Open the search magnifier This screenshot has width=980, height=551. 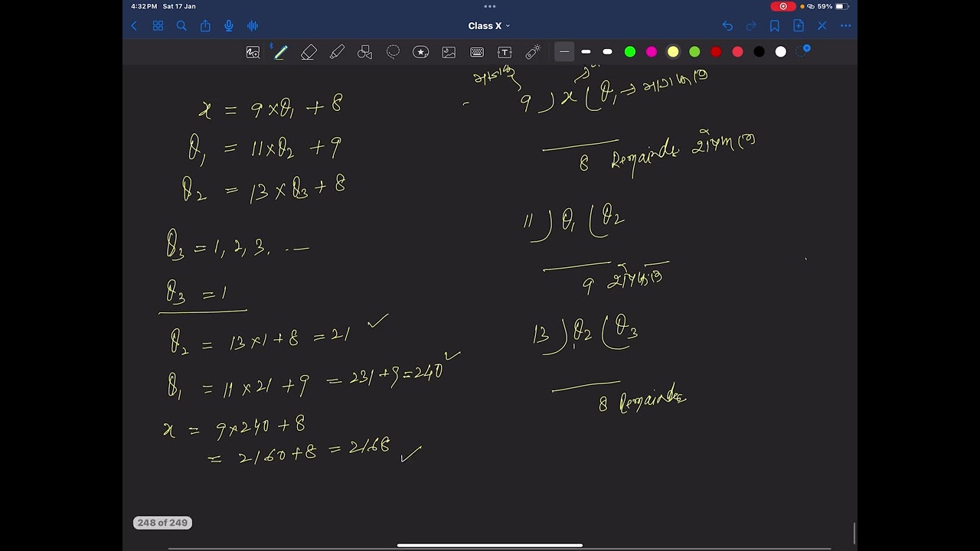[x=181, y=26]
